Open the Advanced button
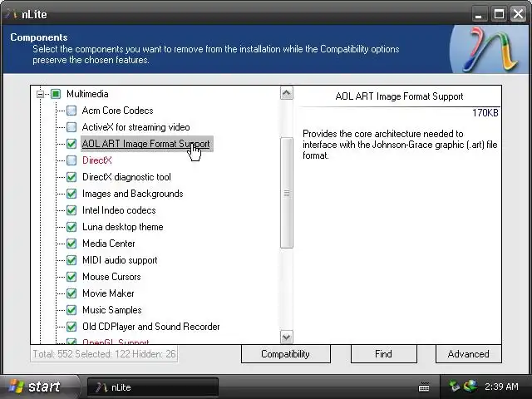This screenshot has width=532, height=399. point(469,354)
